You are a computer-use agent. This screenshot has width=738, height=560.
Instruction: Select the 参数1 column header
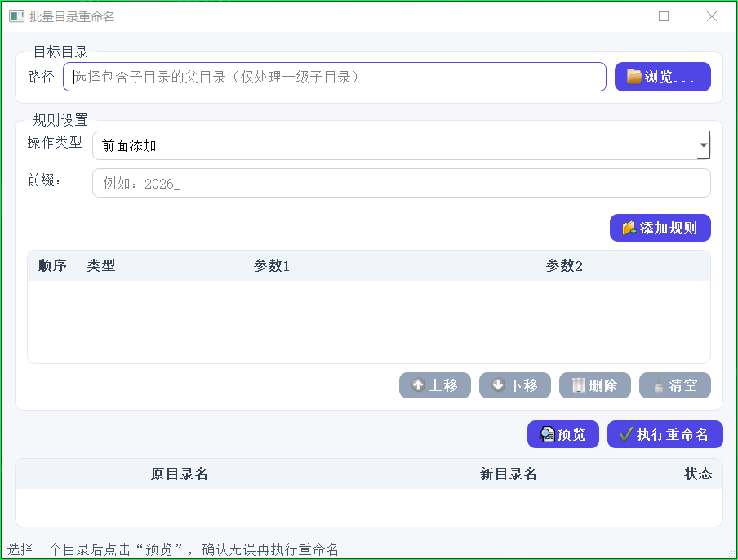pos(271,265)
